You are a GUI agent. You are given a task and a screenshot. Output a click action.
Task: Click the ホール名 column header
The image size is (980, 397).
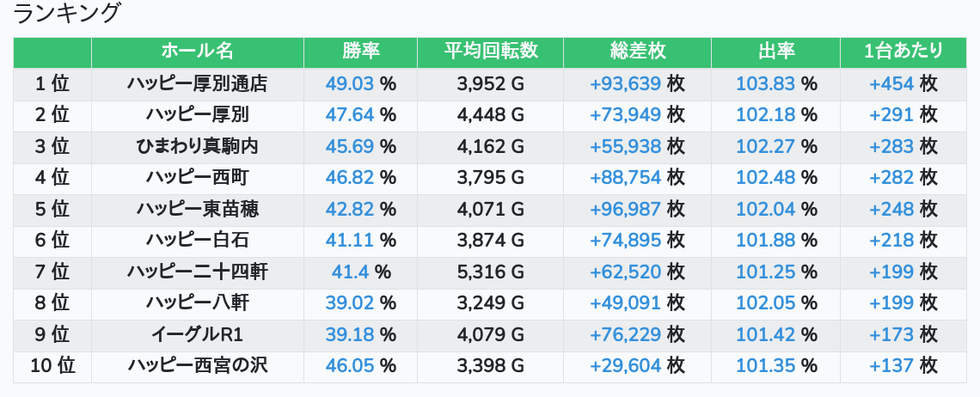coord(198,52)
